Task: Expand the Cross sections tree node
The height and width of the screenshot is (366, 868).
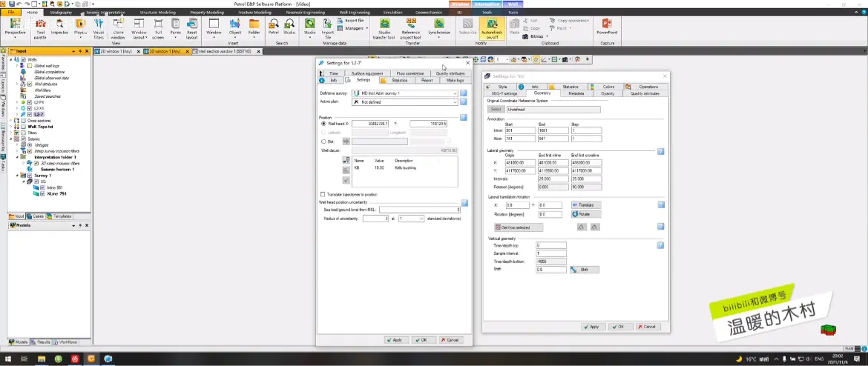Action: pyautogui.click(x=10, y=121)
